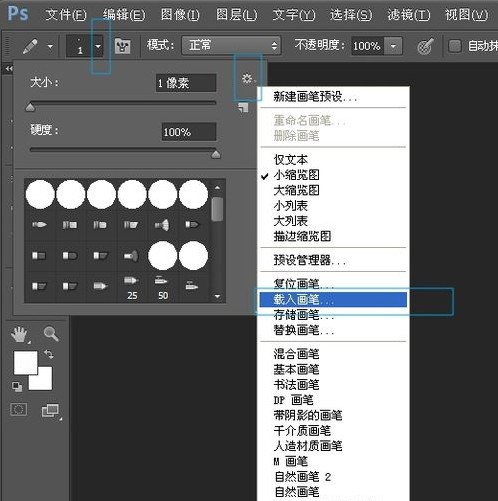Image resolution: width=498 pixels, height=501 pixels.
Task: Open the 文字(Y) menu
Action: 294,15
